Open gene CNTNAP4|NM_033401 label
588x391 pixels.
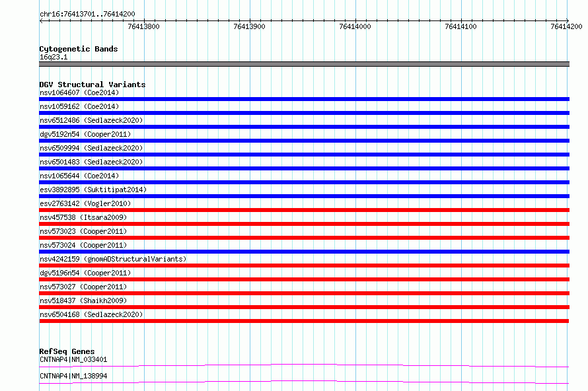(73, 359)
